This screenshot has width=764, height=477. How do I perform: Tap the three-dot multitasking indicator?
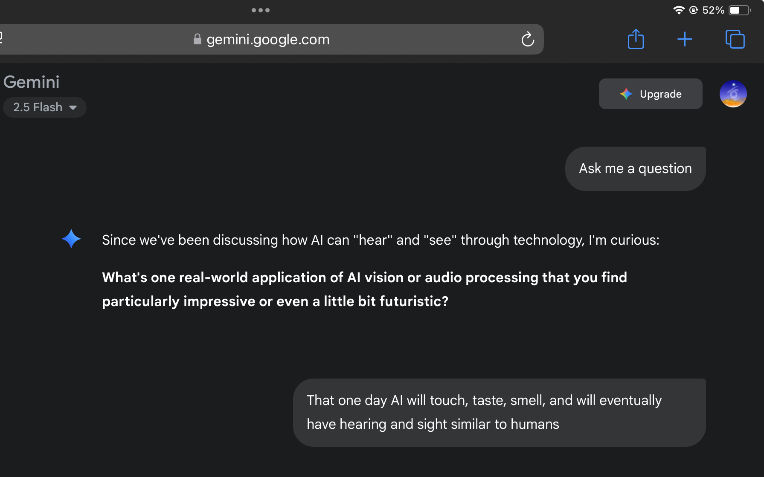click(261, 10)
